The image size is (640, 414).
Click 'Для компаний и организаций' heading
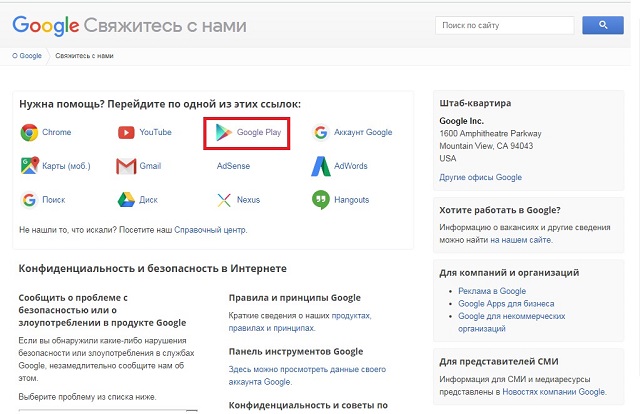509,273
